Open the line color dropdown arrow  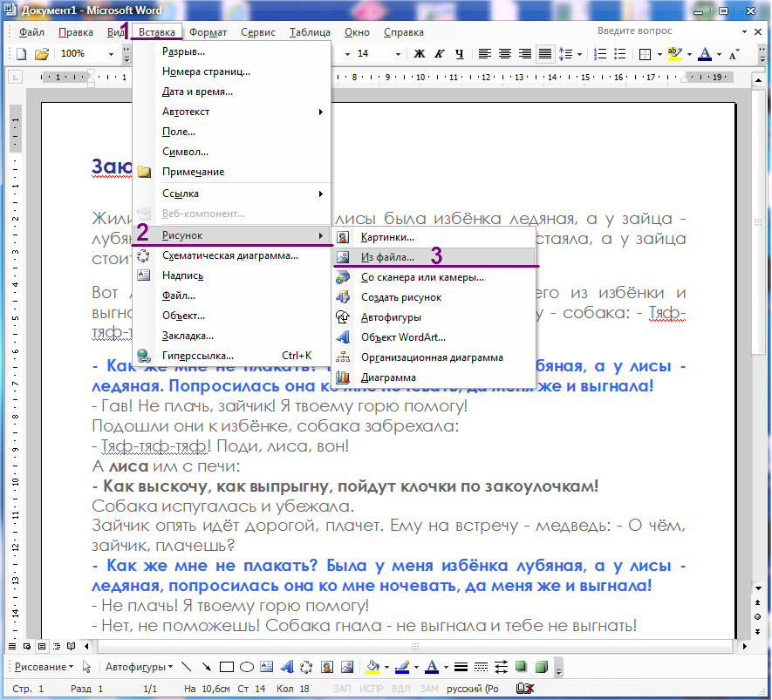pyautogui.click(x=416, y=668)
